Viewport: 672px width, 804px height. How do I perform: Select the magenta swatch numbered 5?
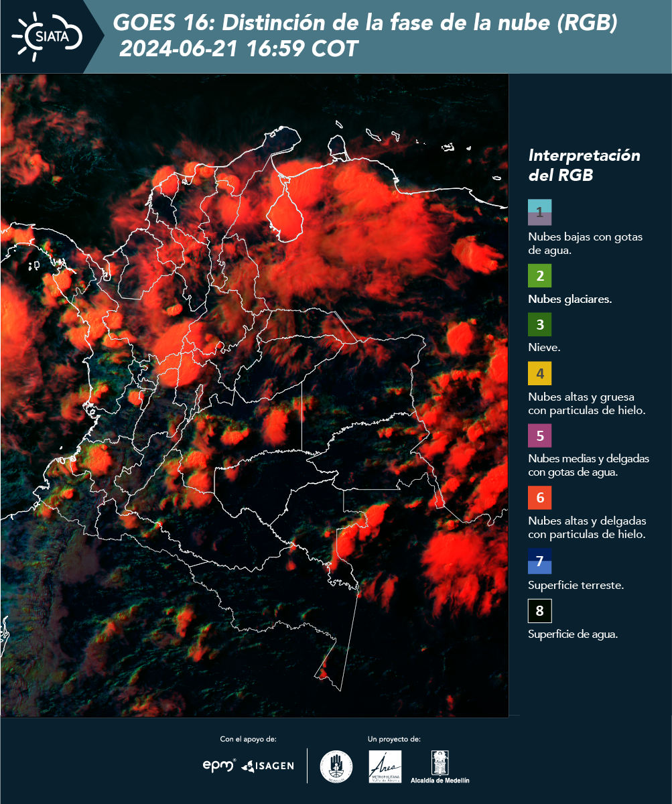[539, 435]
